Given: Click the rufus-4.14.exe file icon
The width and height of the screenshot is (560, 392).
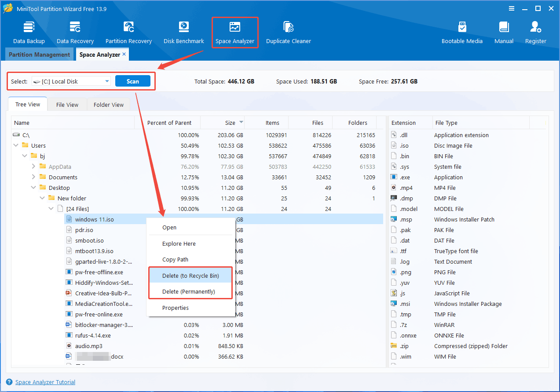Looking at the screenshot, I should [x=69, y=335].
